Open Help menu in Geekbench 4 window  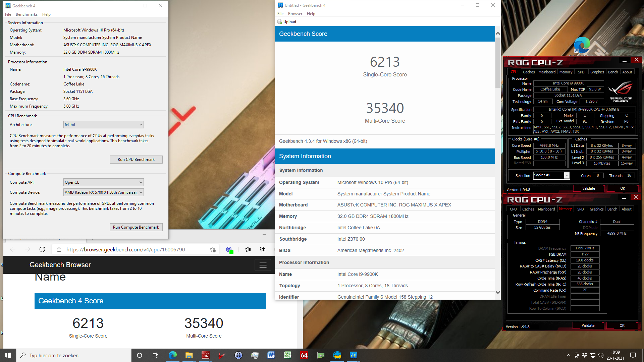46,14
